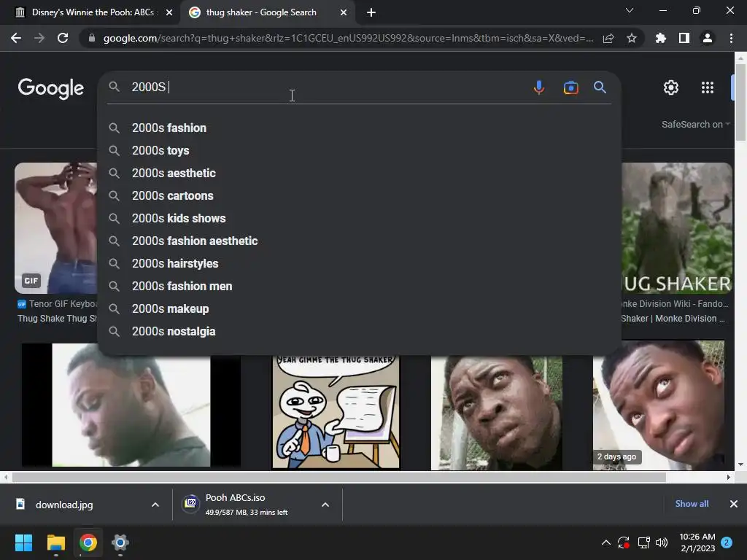Open Tenor GIF Keyboard source link
Screen dimensions: 747x560
point(58,304)
